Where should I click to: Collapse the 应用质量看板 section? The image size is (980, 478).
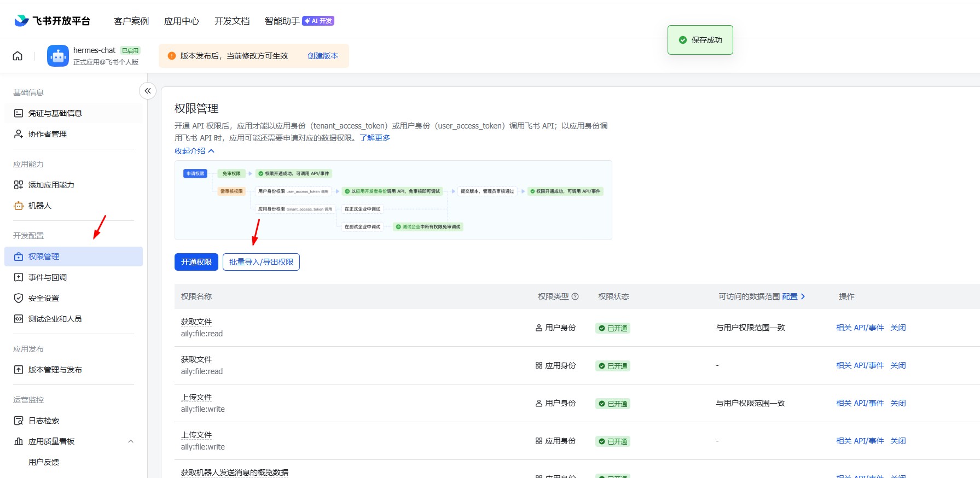pos(130,441)
